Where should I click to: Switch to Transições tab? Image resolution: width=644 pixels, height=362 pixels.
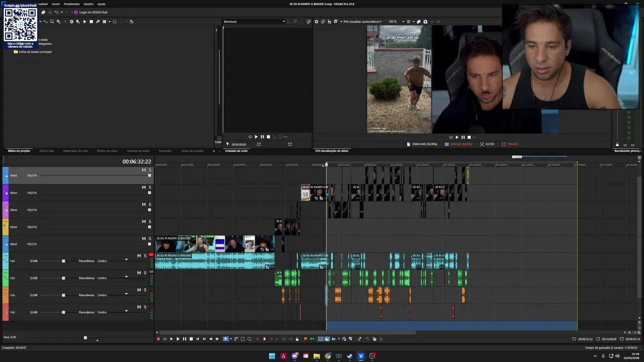[165, 151]
